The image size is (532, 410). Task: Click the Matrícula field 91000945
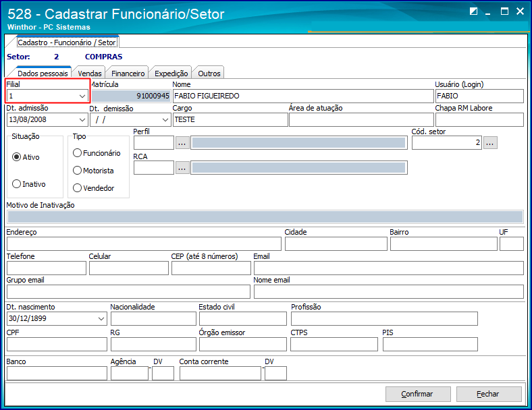pos(130,96)
